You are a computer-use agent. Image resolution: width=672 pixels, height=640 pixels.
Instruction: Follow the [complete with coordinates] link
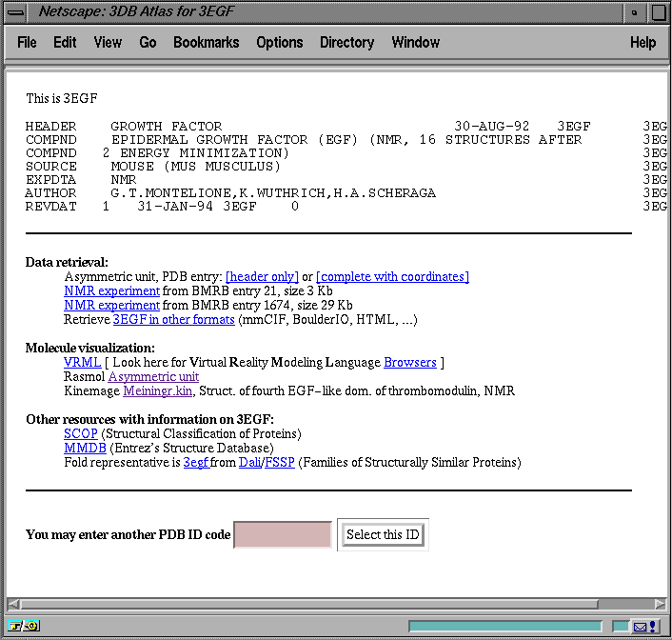tap(392, 277)
